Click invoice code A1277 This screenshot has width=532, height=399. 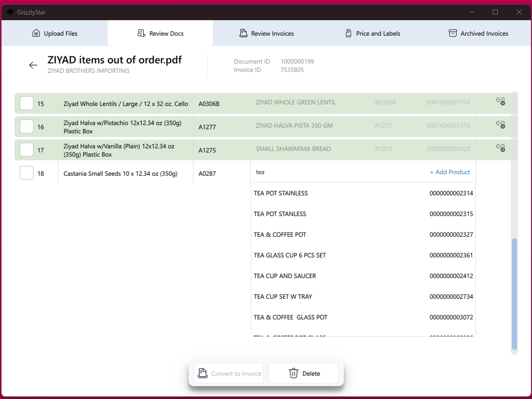point(207,127)
